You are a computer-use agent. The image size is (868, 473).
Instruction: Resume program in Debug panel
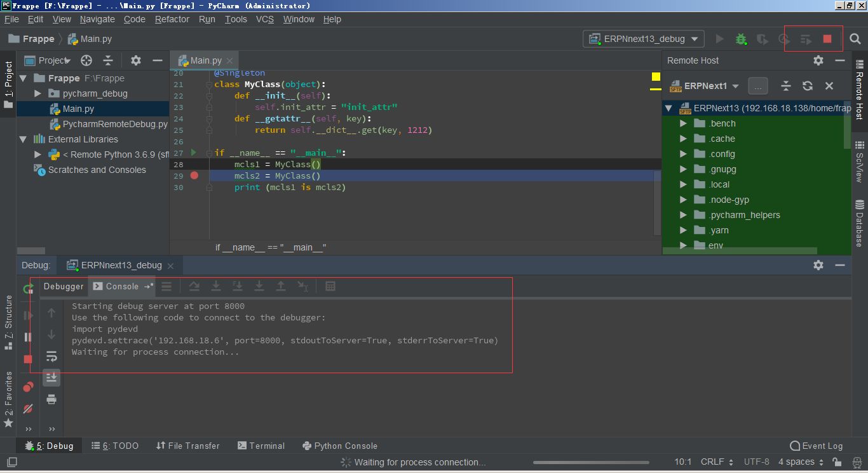(28, 315)
